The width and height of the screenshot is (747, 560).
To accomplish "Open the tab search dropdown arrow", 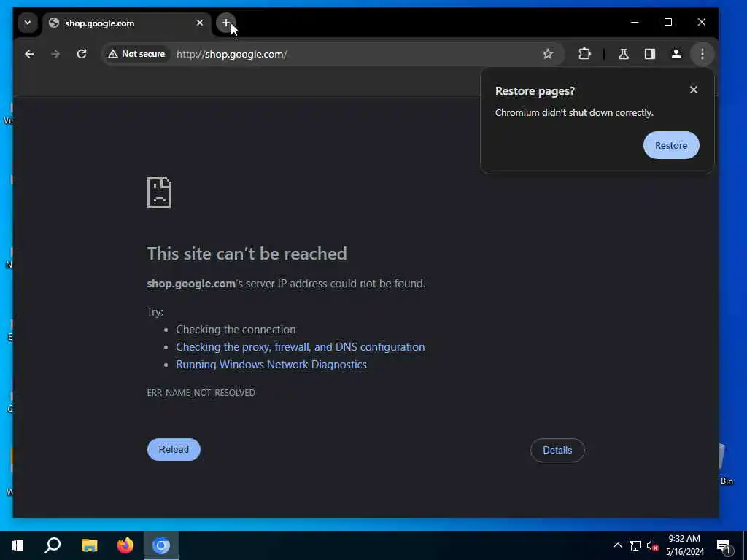I will point(28,23).
